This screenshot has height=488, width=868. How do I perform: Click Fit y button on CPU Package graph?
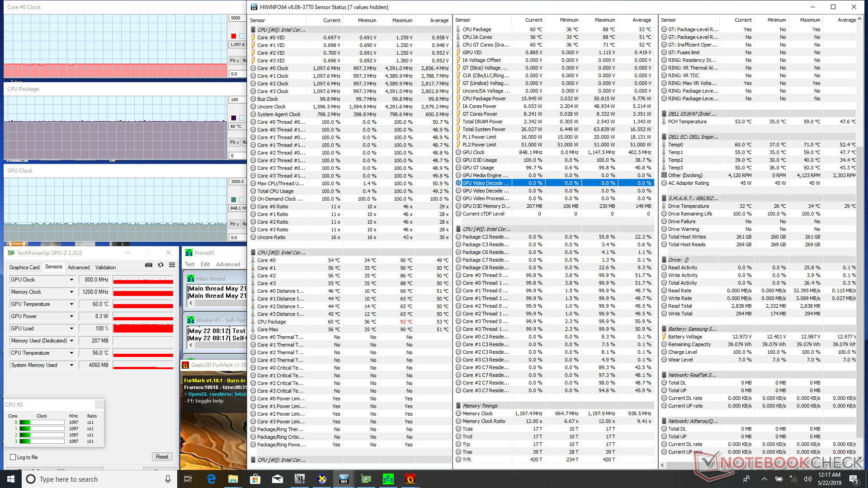[x=234, y=142]
